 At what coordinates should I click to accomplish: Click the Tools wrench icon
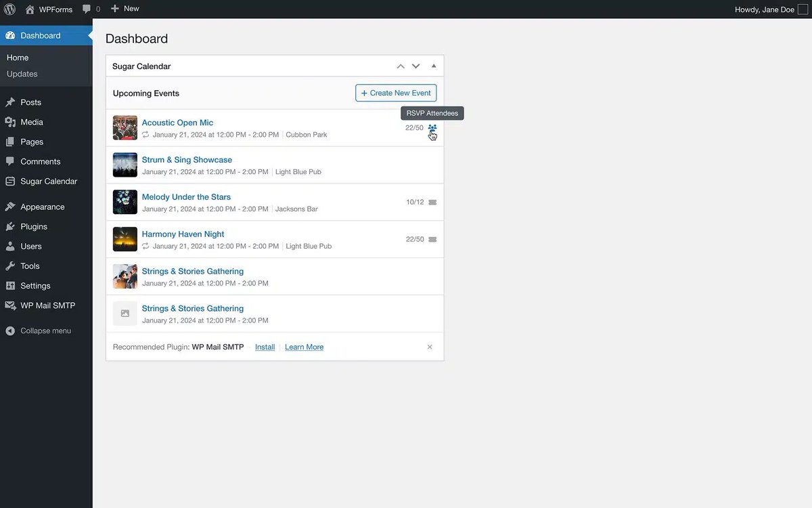(x=10, y=266)
